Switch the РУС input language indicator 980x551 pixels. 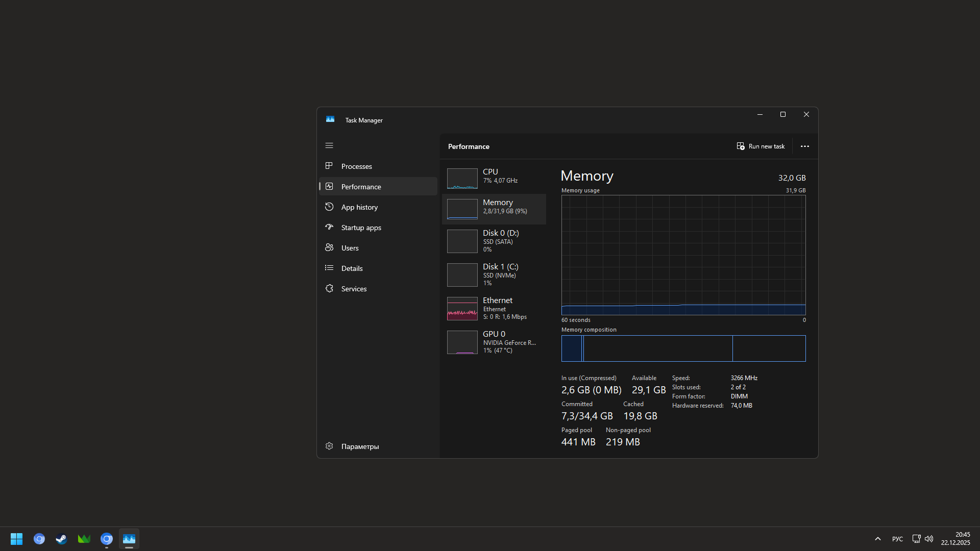click(x=897, y=539)
